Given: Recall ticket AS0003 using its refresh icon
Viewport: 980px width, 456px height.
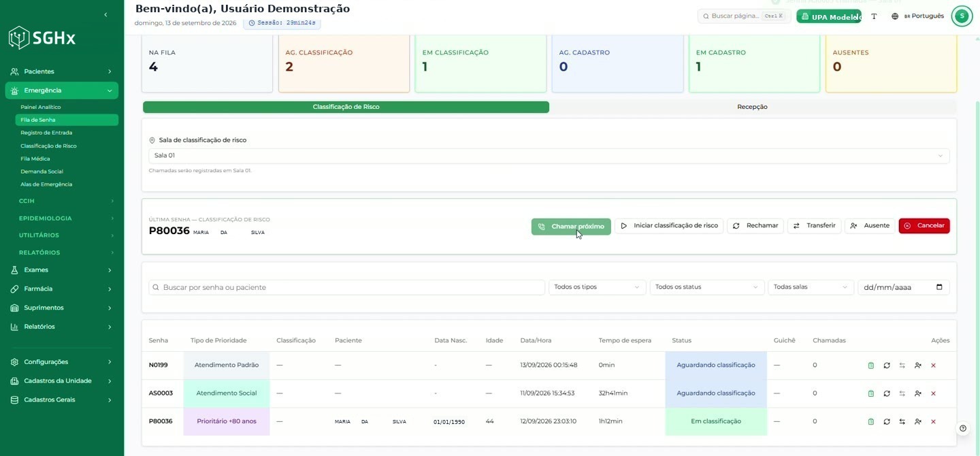Looking at the screenshot, I should 887,393.
